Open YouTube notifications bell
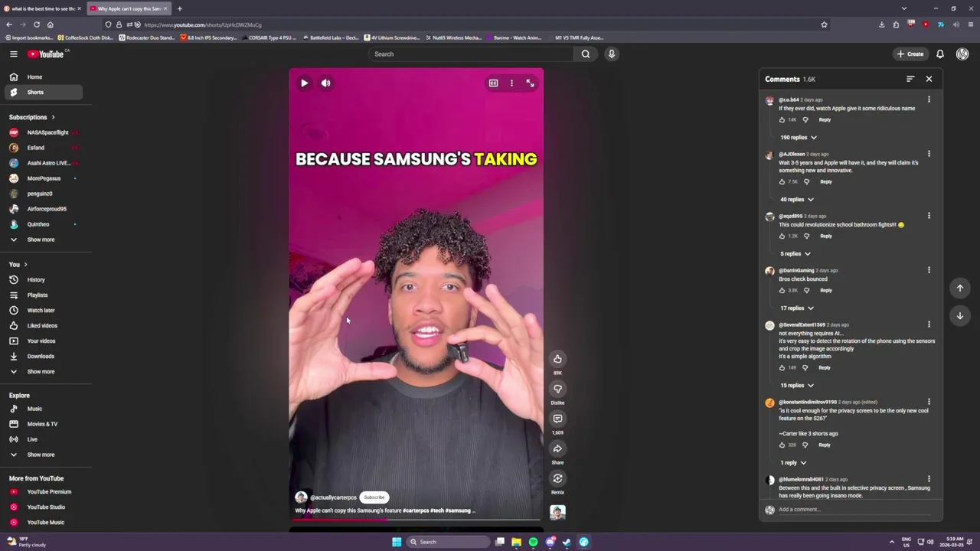Viewport: 980px width, 551px height. pos(939,54)
